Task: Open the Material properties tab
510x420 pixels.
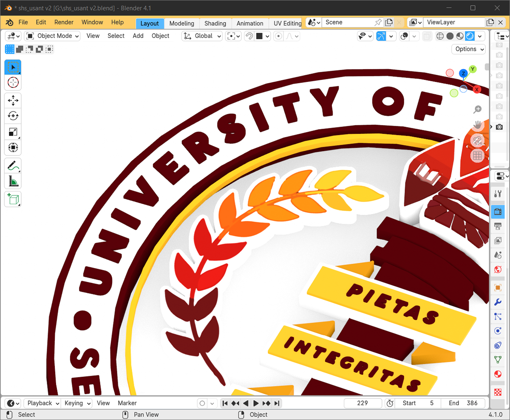Action: pyautogui.click(x=498, y=374)
